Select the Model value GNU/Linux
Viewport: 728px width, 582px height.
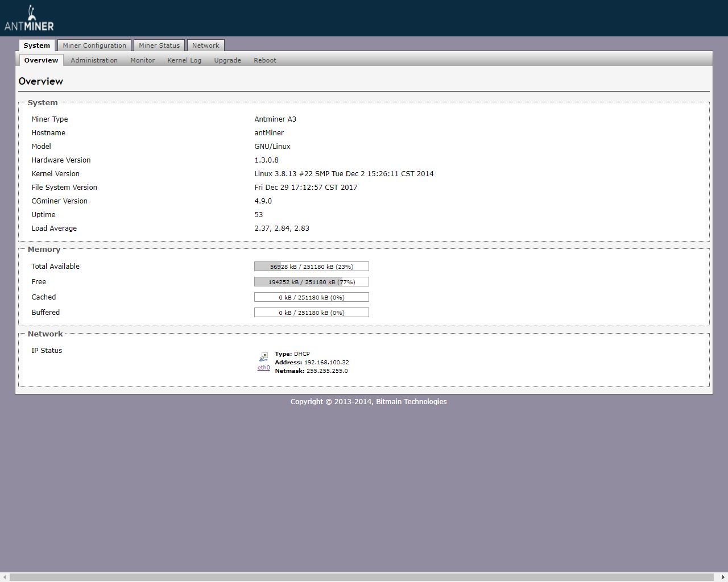(272, 147)
